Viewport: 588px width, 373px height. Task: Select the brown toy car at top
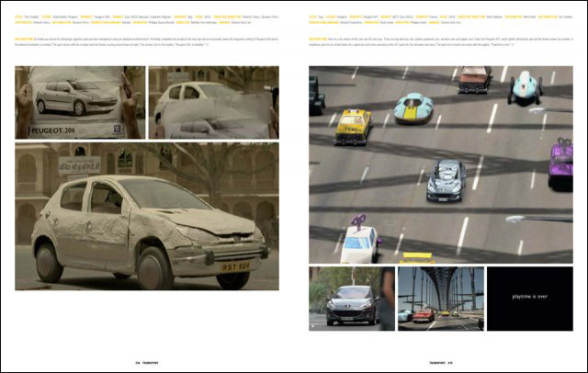[474, 80]
